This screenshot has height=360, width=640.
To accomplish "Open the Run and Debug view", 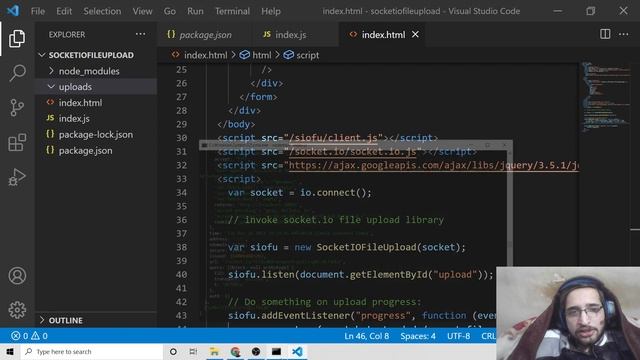I will [17, 177].
